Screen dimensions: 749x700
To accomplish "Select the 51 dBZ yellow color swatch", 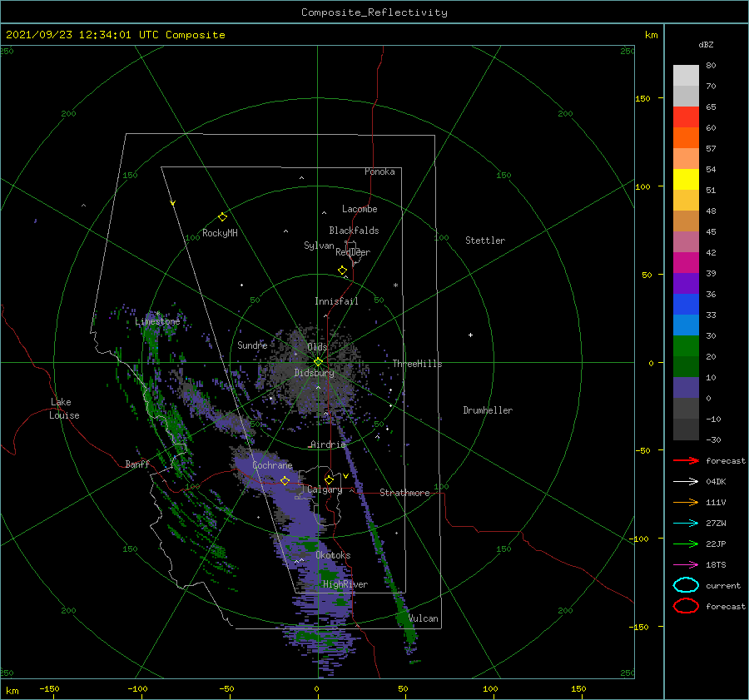I will pos(686,179).
